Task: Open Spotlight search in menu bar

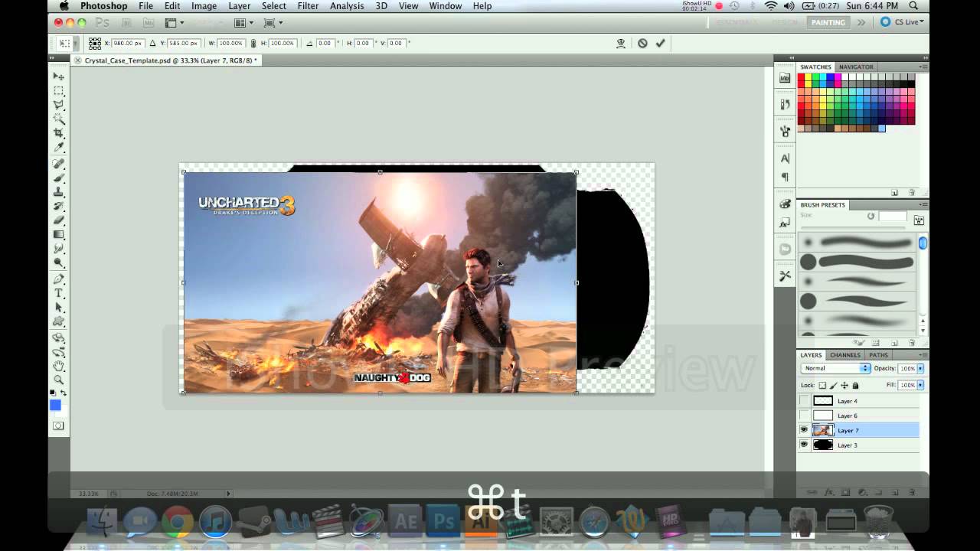Action: (x=913, y=6)
